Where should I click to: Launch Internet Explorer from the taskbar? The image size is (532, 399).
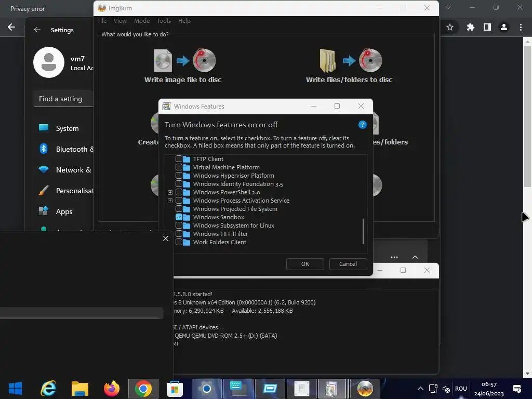[48, 389]
